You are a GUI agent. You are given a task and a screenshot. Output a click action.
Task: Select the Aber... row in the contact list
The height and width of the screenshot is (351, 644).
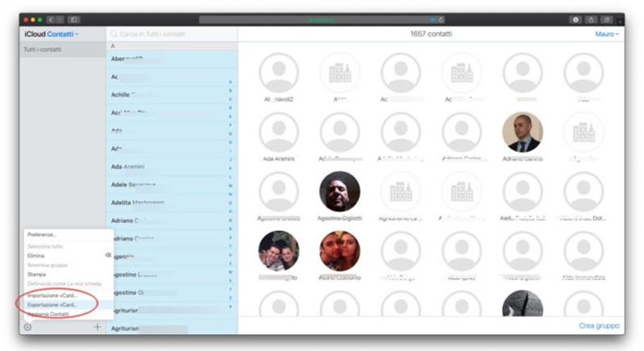[172, 59]
